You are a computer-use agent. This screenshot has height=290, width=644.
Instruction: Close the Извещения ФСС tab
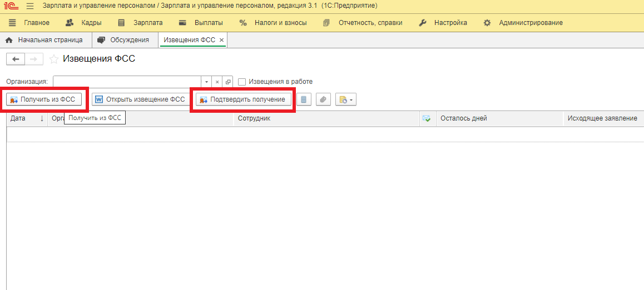point(221,40)
